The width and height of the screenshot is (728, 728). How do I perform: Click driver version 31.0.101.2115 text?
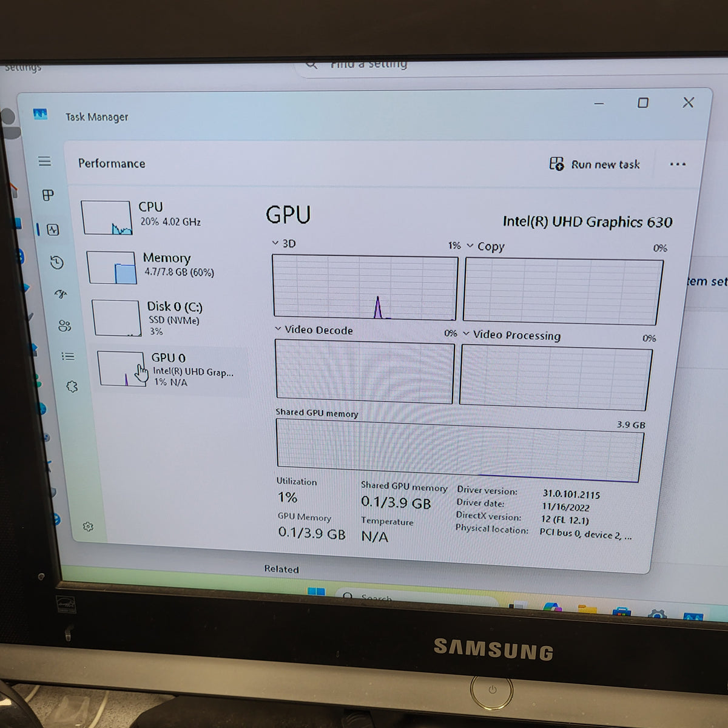point(571,494)
